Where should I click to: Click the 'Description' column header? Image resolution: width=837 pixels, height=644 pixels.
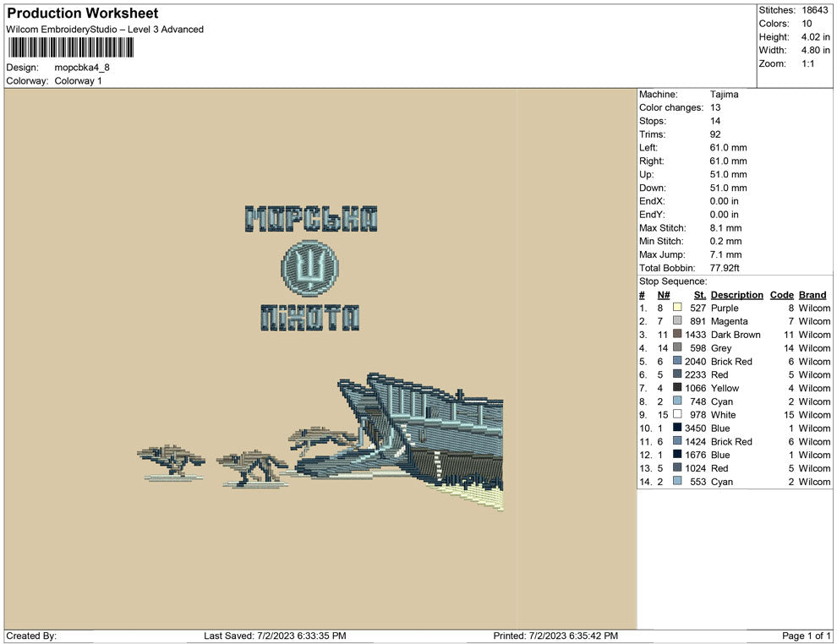(736, 294)
